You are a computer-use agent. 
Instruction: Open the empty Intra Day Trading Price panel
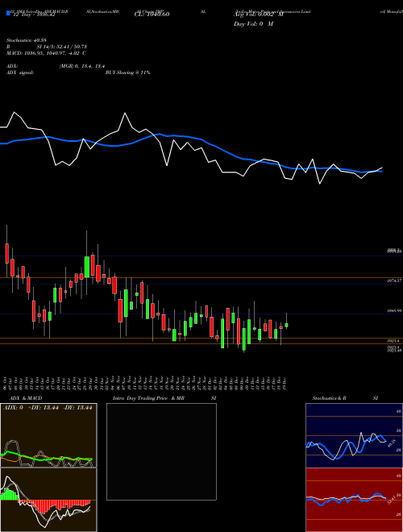pos(161,451)
